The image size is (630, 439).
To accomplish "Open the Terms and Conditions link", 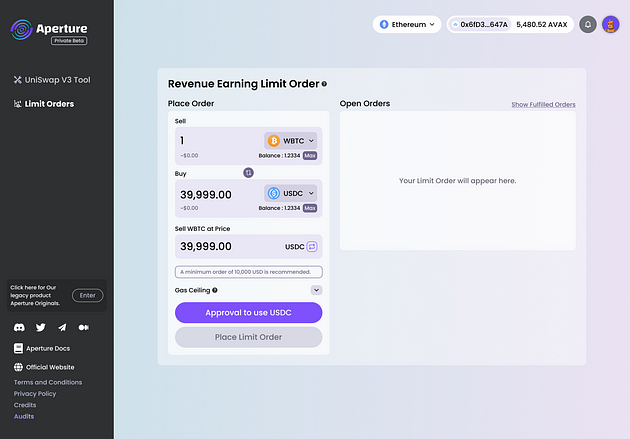I will coord(48,382).
